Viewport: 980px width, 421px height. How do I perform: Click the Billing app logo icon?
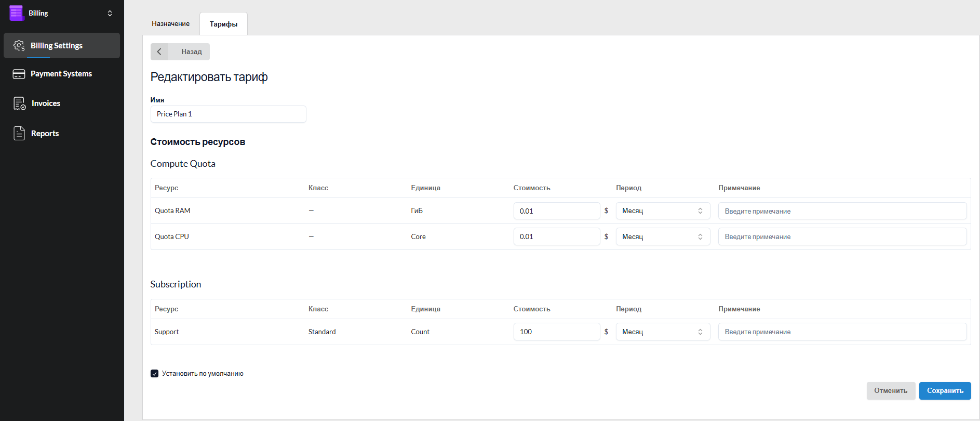pos(17,13)
